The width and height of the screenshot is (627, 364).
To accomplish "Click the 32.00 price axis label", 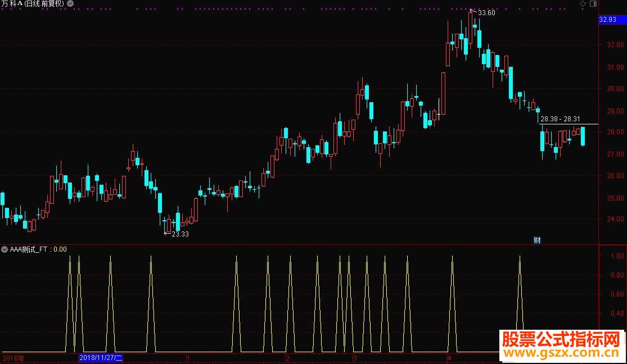I will (x=615, y=45).
